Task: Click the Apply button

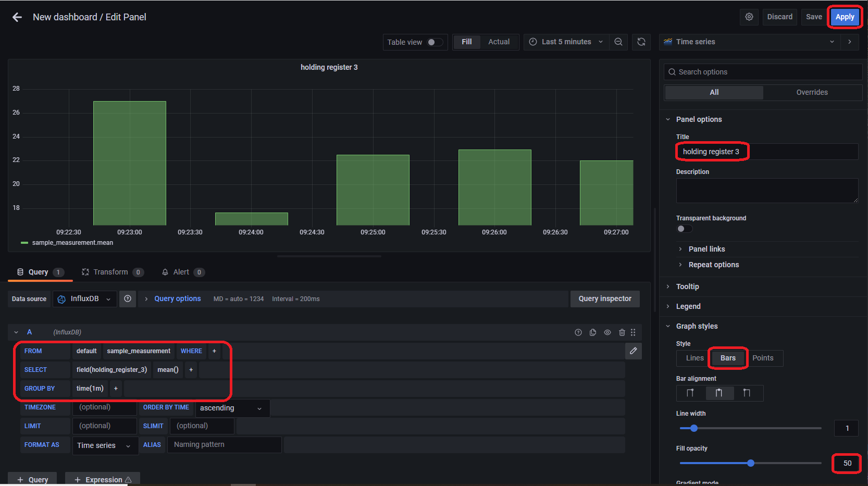Action: coord(844,17)
